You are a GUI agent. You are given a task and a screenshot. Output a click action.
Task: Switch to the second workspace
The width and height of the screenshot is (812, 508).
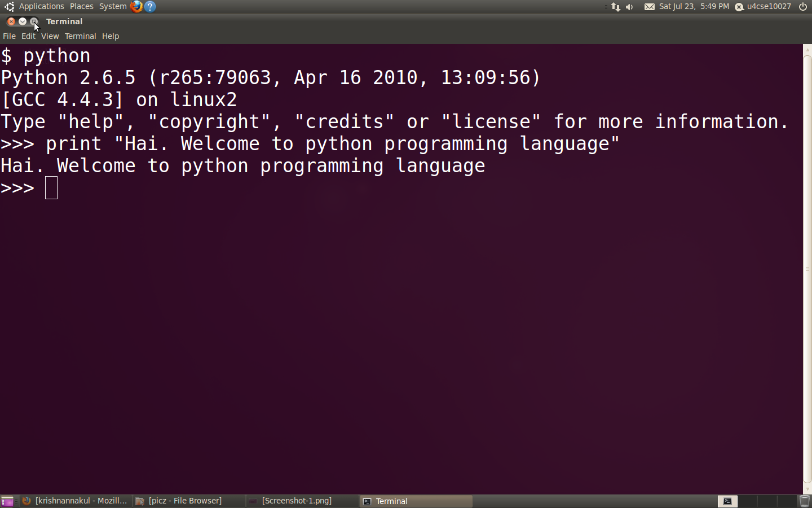(x=747, y=501)
